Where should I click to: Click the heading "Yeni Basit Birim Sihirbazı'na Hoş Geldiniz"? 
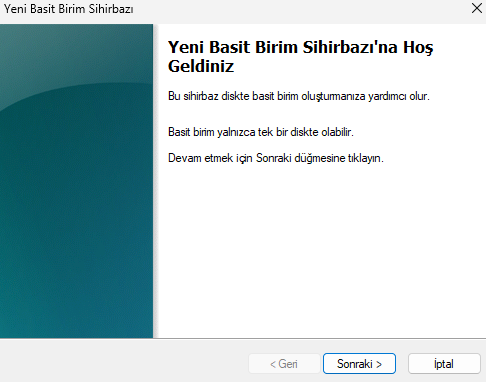point(300,56)
